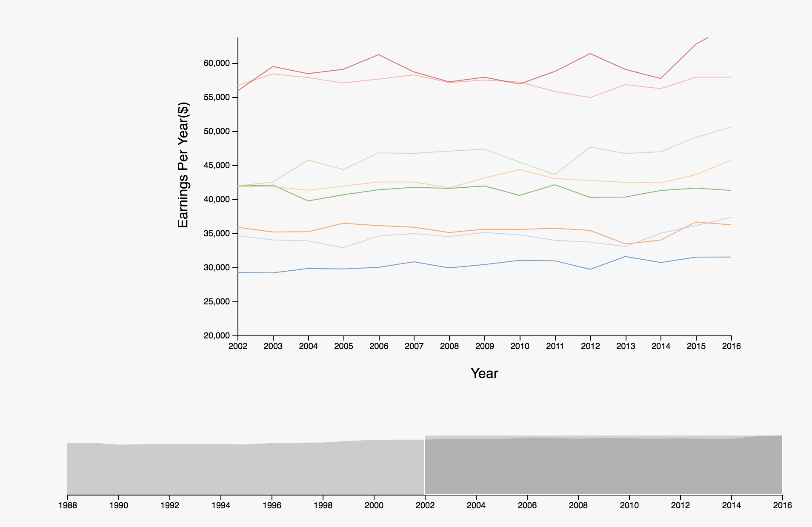Click 1998 tick on overview axis

(323, 505)
